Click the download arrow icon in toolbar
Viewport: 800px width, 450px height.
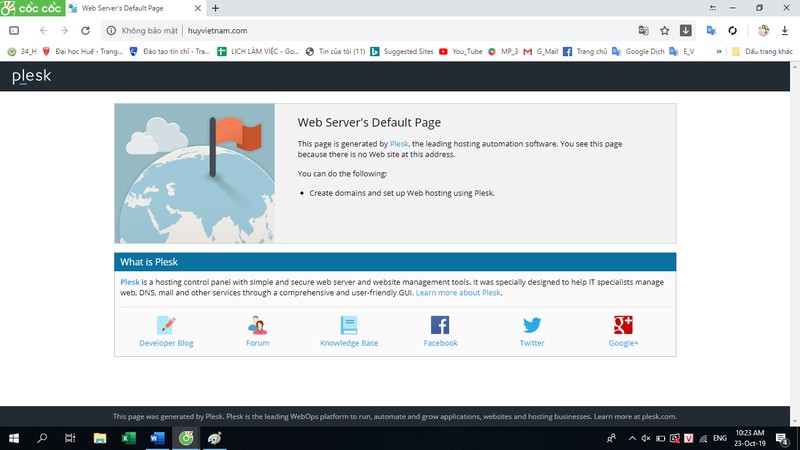click(686, 31)
